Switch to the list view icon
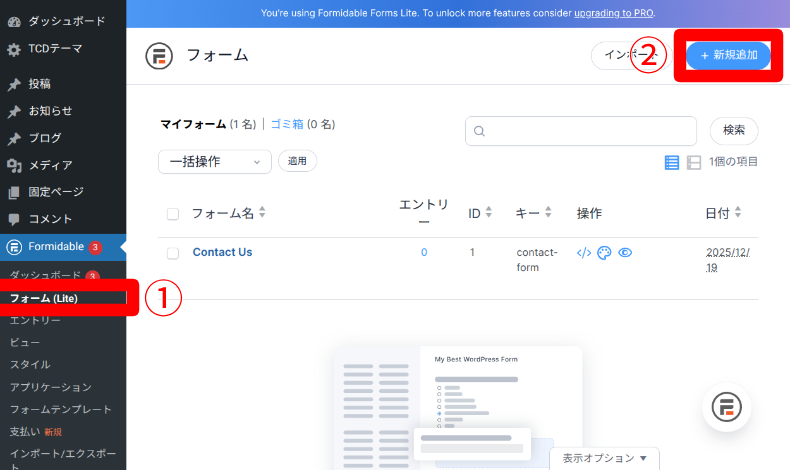790x470 pixels. (672, 162)
